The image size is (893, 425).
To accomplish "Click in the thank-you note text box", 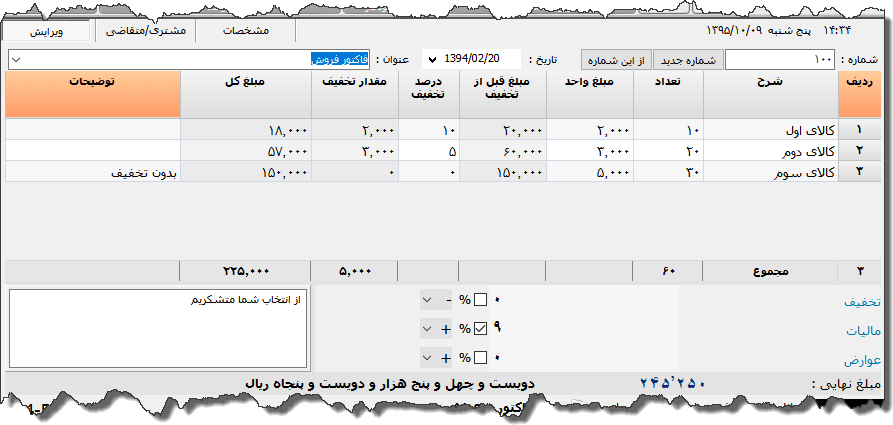I will coord(156,330).
